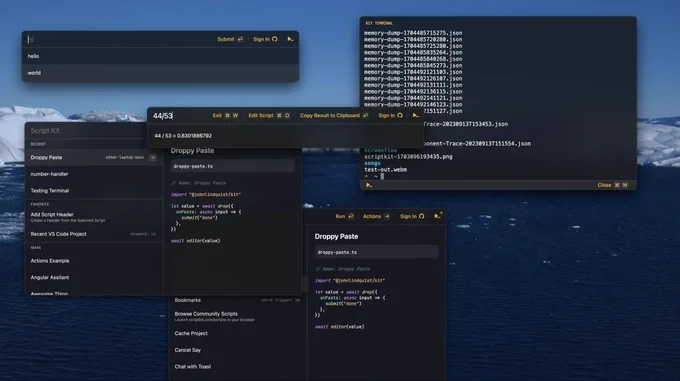Choose Add Script Header in favorites

click(94, 217)
